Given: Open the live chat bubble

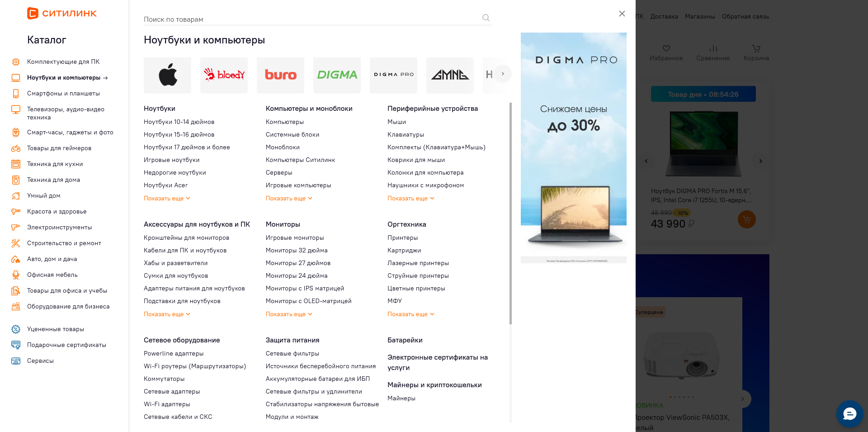Looking at the screenshot, I should [x=849, y=413].
